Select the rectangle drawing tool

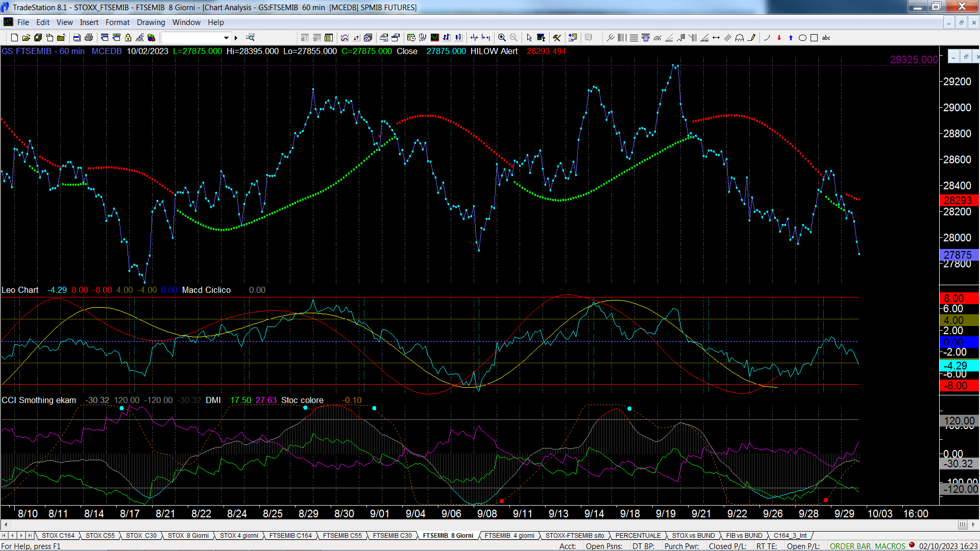pyautogui.click(x=814, y=38)
